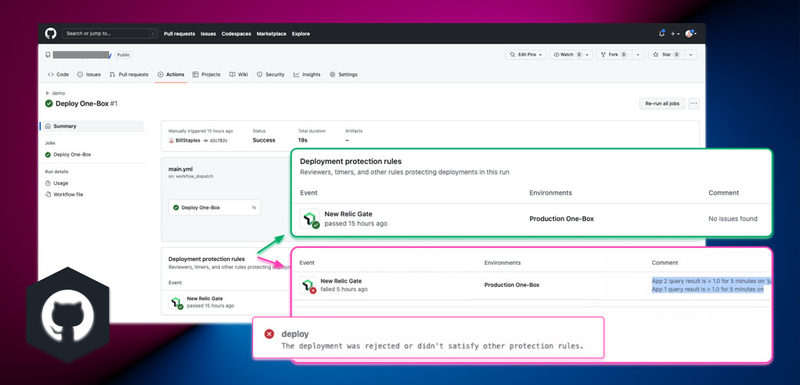Click New Relic Gate in the small bottom card
The image size is (800, 385).
click(x=205, y=298)
